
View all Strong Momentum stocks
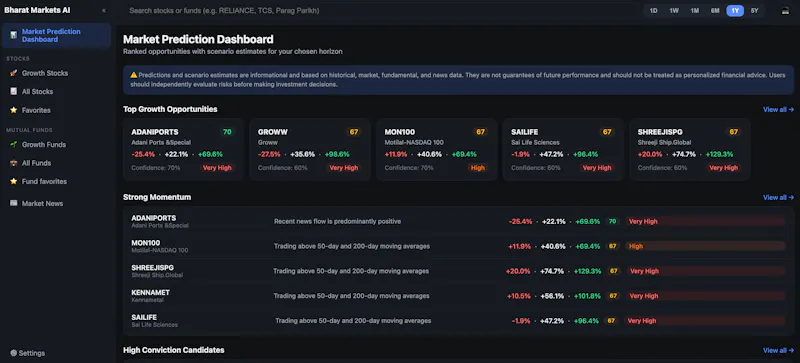pos(778,197)
